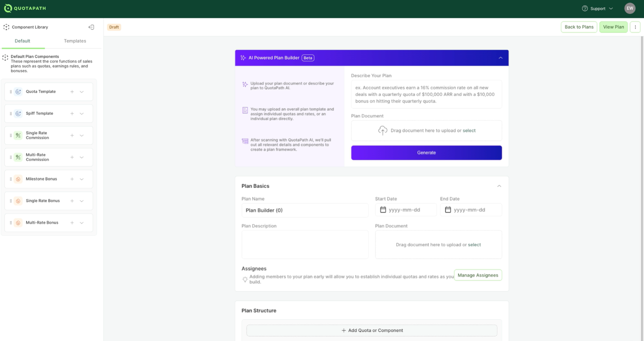Click the Start Date calendar icon
Viewport: 644px width, 341px height.
(x=383, y=210)
